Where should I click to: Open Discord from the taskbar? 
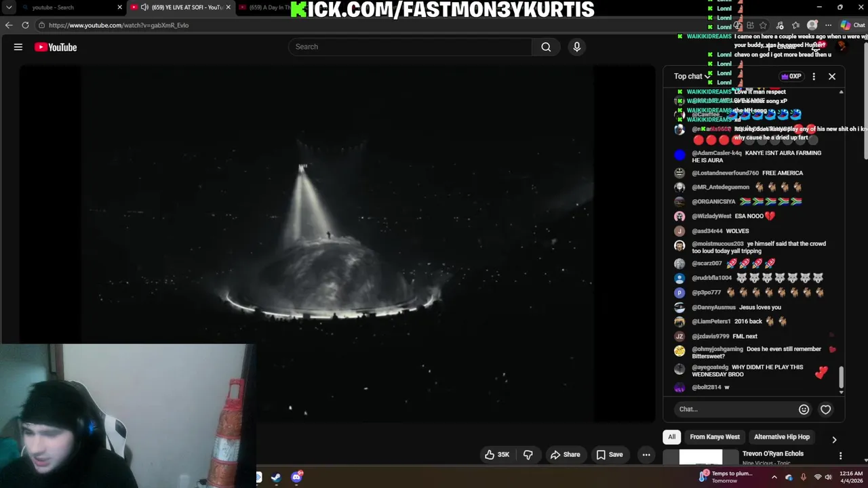point(296,477)
